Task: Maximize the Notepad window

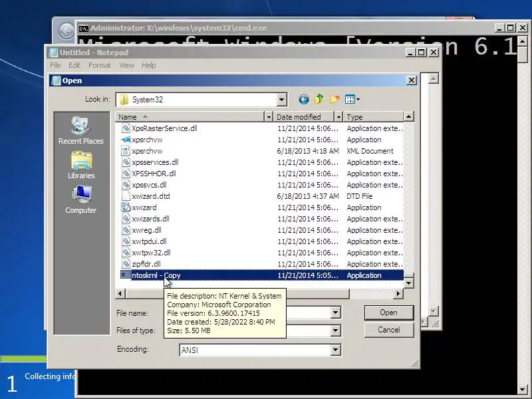Action: (x=421, y=53)
